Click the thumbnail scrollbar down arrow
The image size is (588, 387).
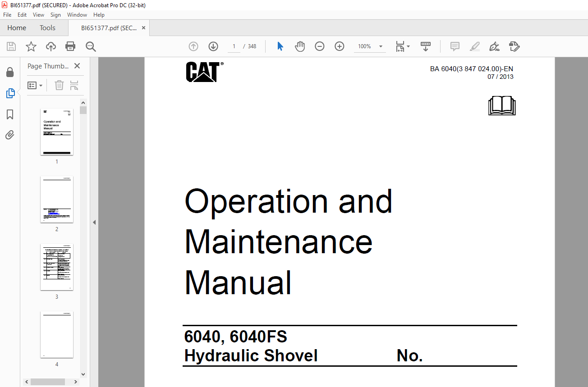point(83,374)
